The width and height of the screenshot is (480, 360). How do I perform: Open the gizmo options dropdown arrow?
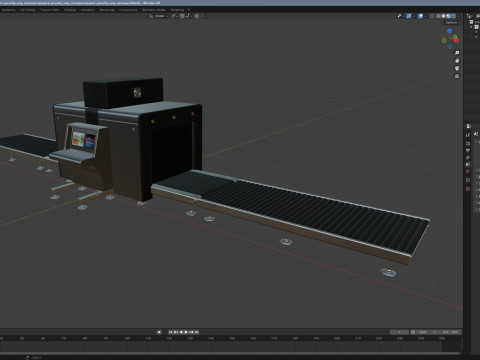[x=414, y=16]
